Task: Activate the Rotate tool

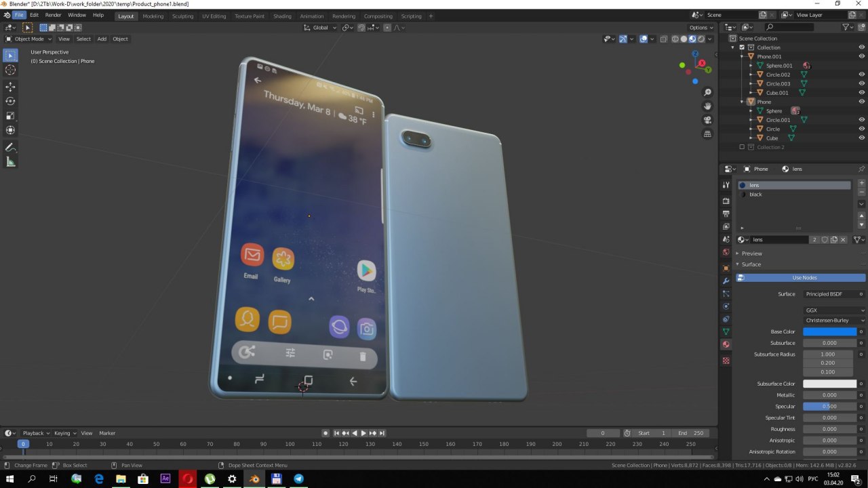Action: 11,101
